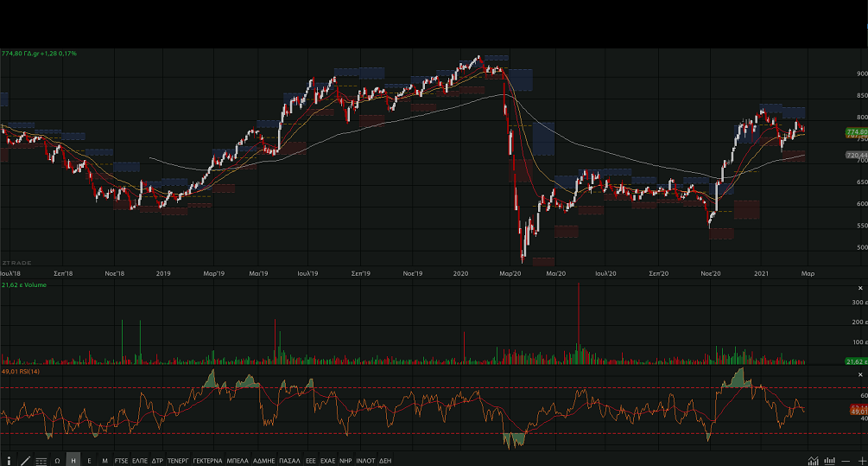Zoom in with the plus icon
This screenshot has height=466, width=868.
click(861, 460)
